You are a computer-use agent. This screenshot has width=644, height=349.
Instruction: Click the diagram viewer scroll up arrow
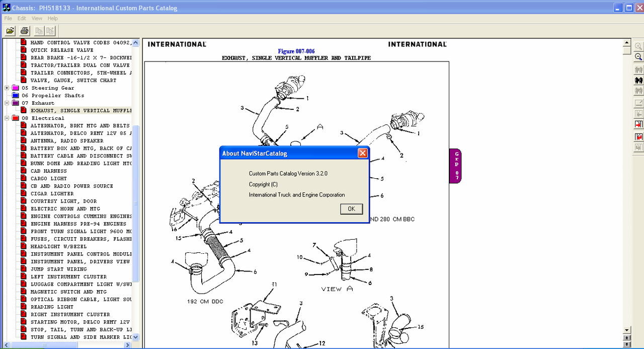(626, 43)
